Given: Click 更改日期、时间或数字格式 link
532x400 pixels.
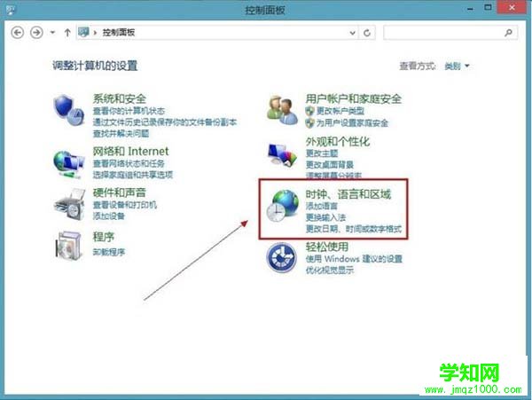Looking at the screenshot, I should pos(354,229).
